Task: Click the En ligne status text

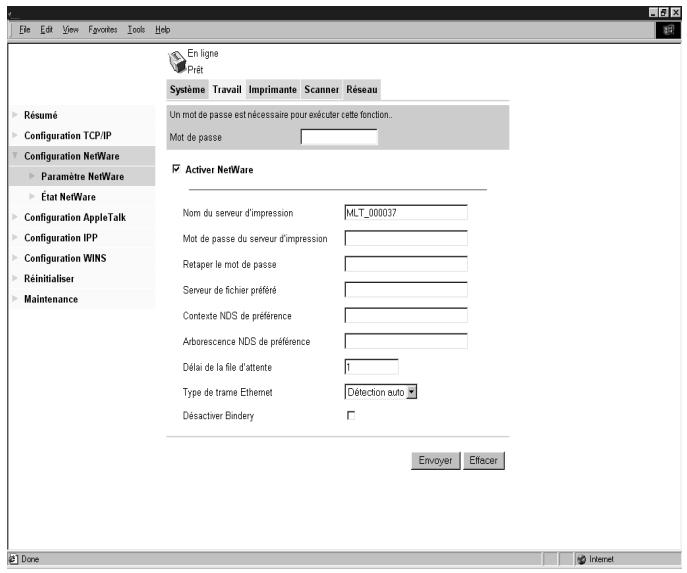Action: coord(203,53)
